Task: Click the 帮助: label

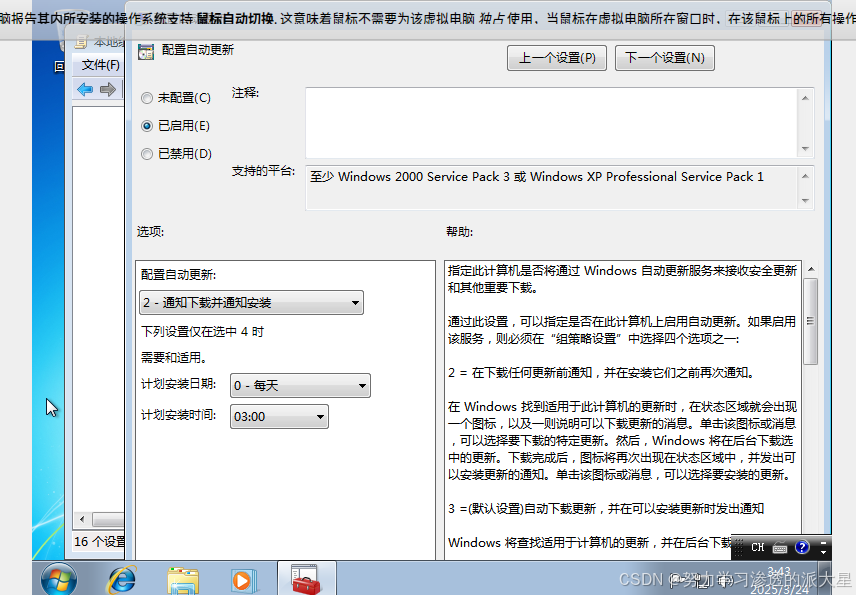Action: (460, 231)
